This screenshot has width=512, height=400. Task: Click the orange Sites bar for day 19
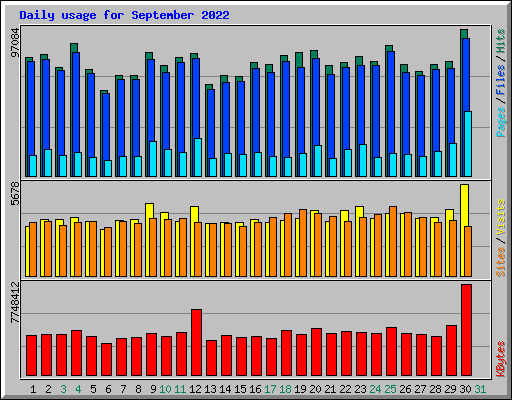[x=303, y=243]
